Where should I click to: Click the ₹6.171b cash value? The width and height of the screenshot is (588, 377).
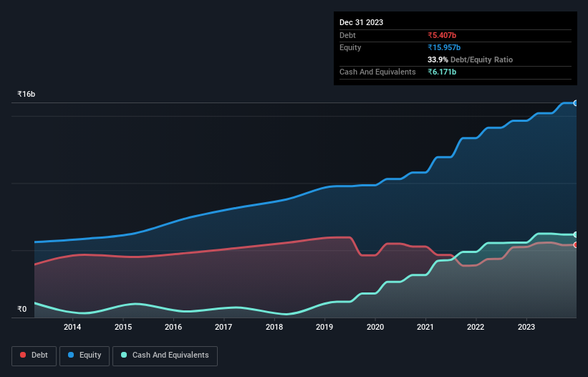tap(442, 72)
